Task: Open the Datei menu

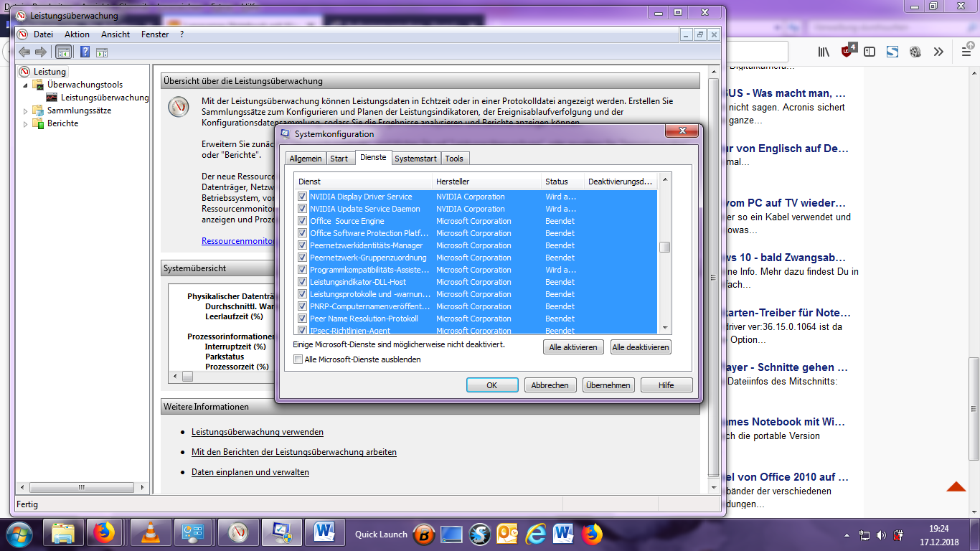Action: [x=43, y=34]
